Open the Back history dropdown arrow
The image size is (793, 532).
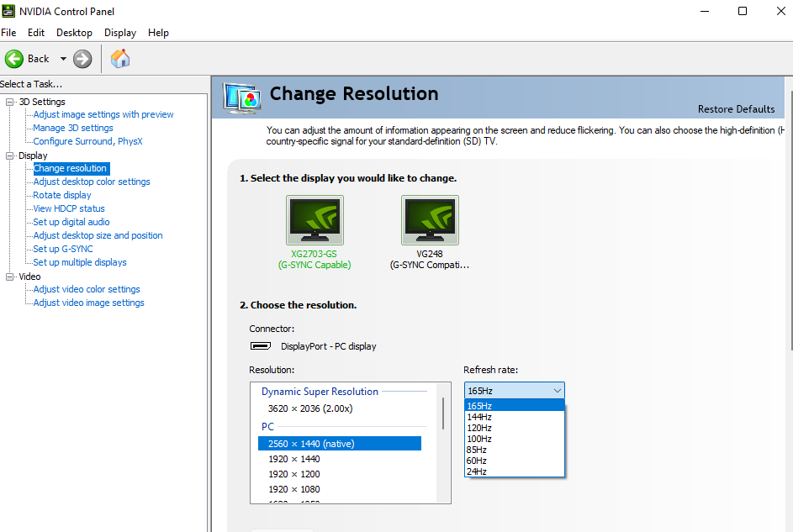pos(63,59)
